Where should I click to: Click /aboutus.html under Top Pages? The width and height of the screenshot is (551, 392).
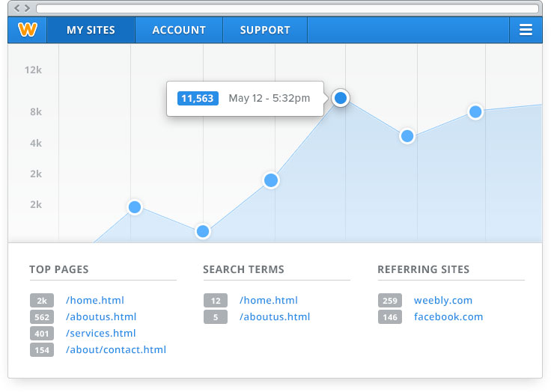point(101,317)
